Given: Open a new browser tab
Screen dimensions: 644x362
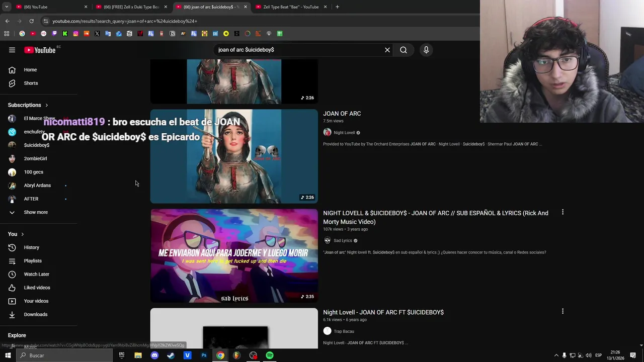Looking at the screenshot, I should [337, 7].
